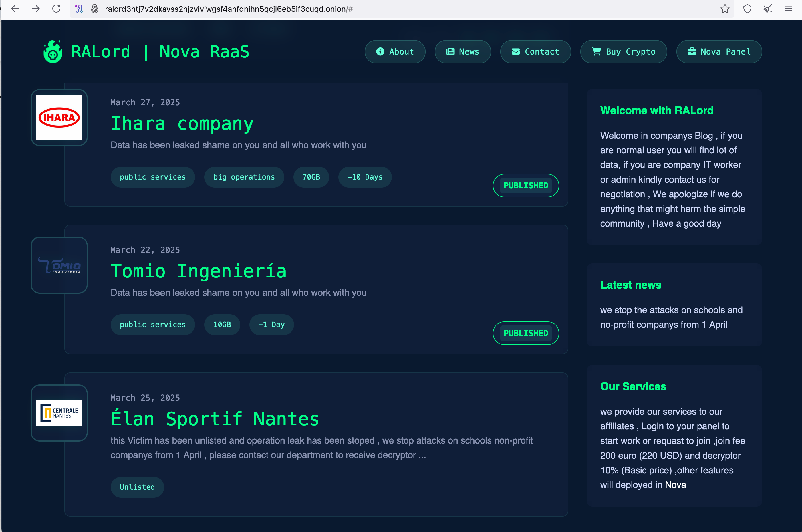Open the Buy Crypto link

point(624,52)
